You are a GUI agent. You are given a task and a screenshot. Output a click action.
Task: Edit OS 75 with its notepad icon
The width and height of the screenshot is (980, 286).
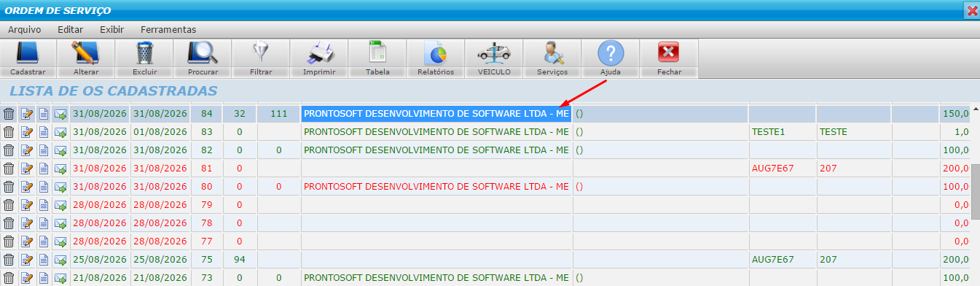27,260
